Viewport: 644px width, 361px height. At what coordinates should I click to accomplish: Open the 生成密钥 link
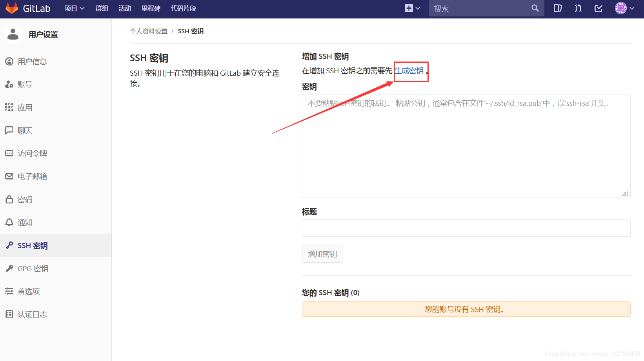pos(409,71)
